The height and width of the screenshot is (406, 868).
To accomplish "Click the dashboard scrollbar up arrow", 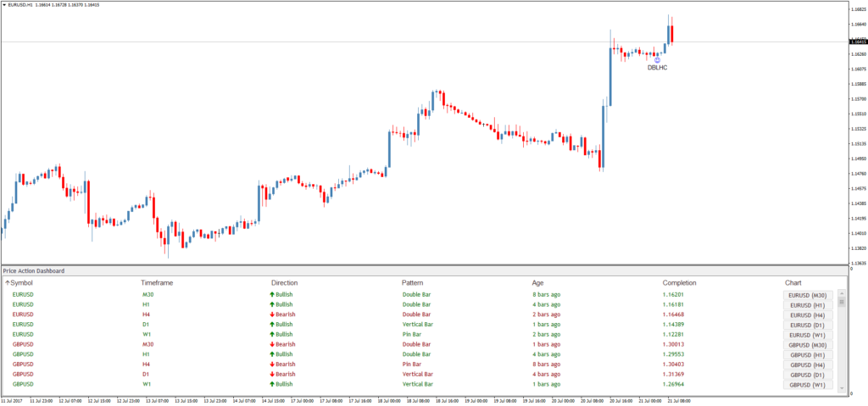I will click(842, 292).
